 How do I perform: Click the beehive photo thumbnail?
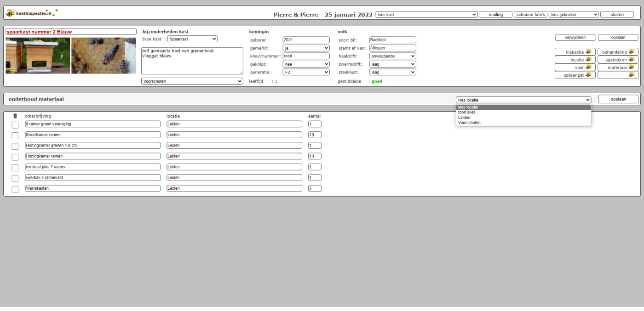click(38, 56)
